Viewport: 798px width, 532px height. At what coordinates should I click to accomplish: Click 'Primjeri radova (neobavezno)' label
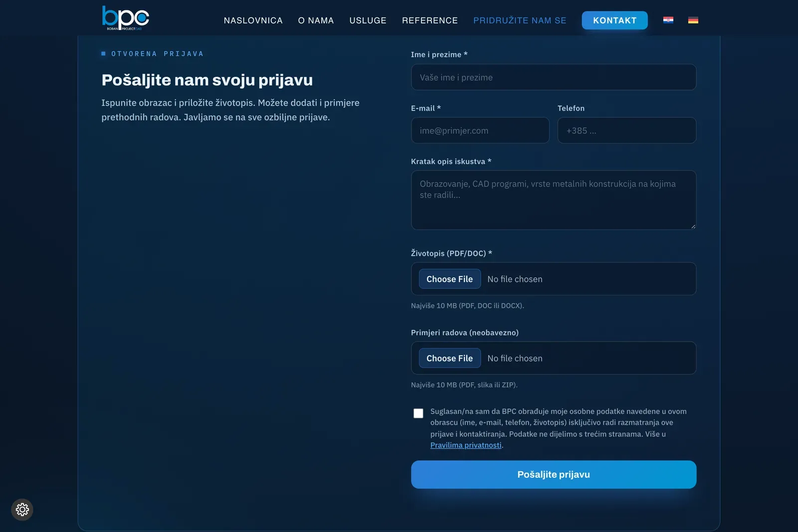(465, 333)
